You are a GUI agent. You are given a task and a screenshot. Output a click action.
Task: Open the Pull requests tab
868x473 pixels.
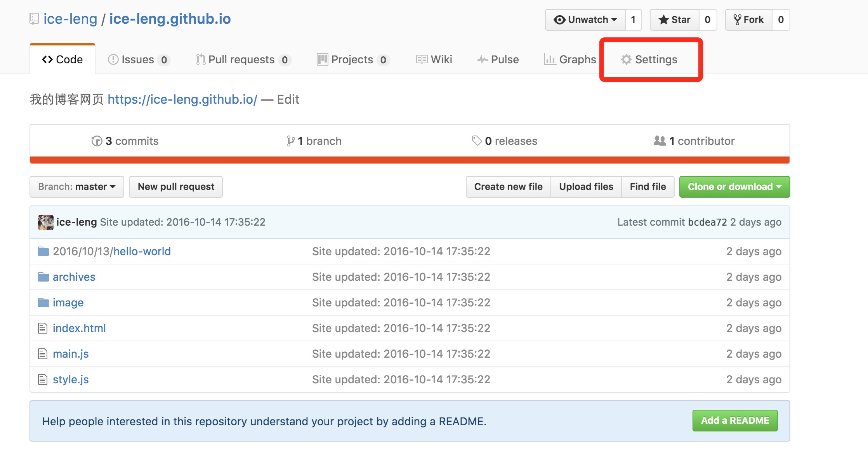(242, 59)
